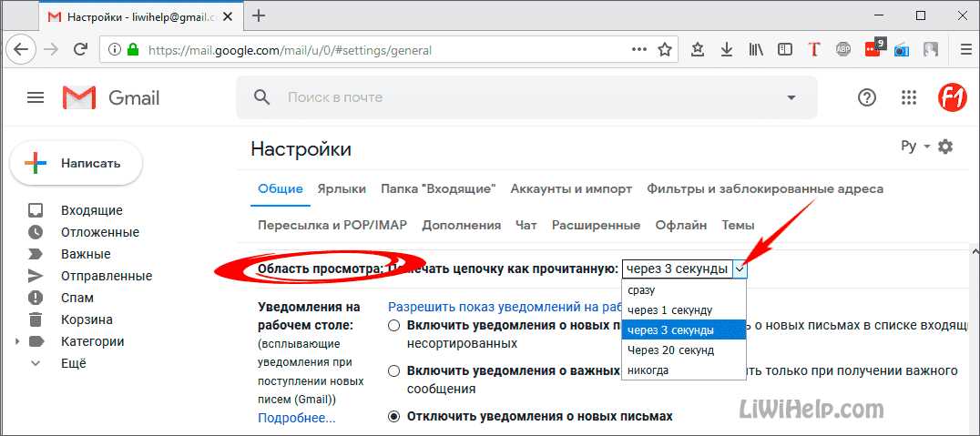Open a new browser tab

258,16
